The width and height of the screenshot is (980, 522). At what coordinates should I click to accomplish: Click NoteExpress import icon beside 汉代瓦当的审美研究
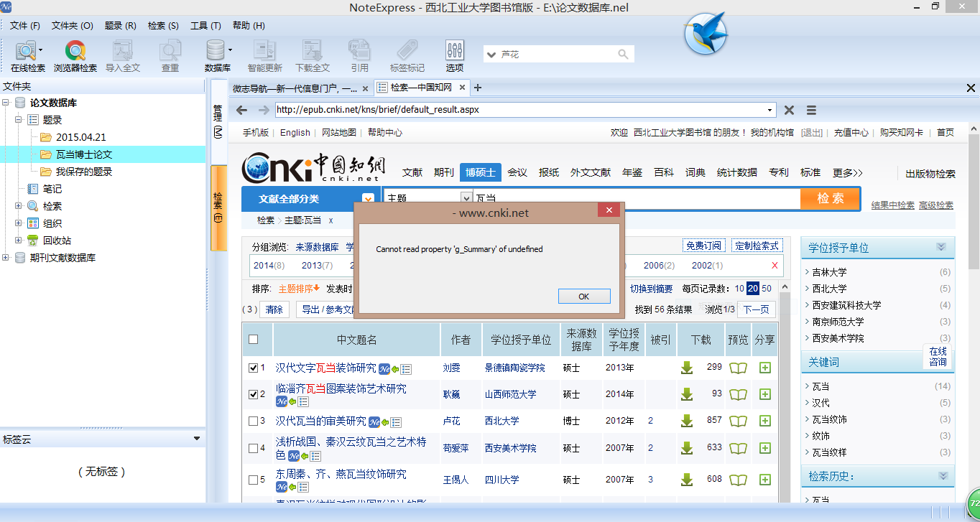click(x=375, y=422)
